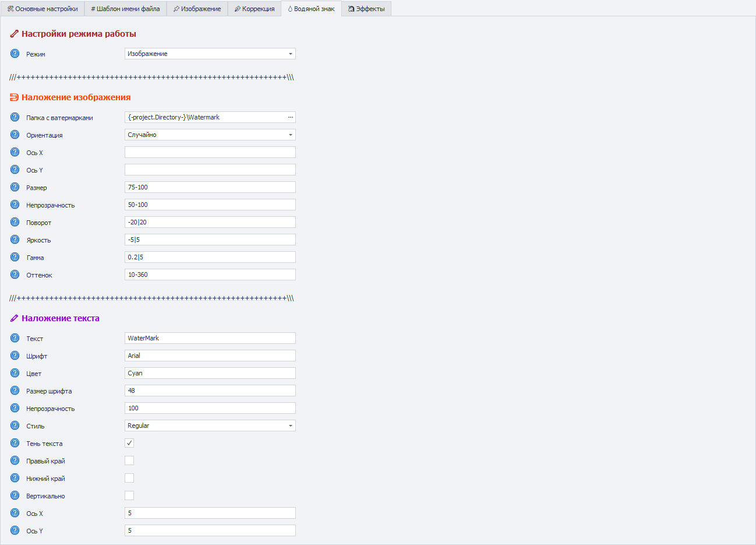
Task: Show help for Правый край option
Action: tap(15, 460)
